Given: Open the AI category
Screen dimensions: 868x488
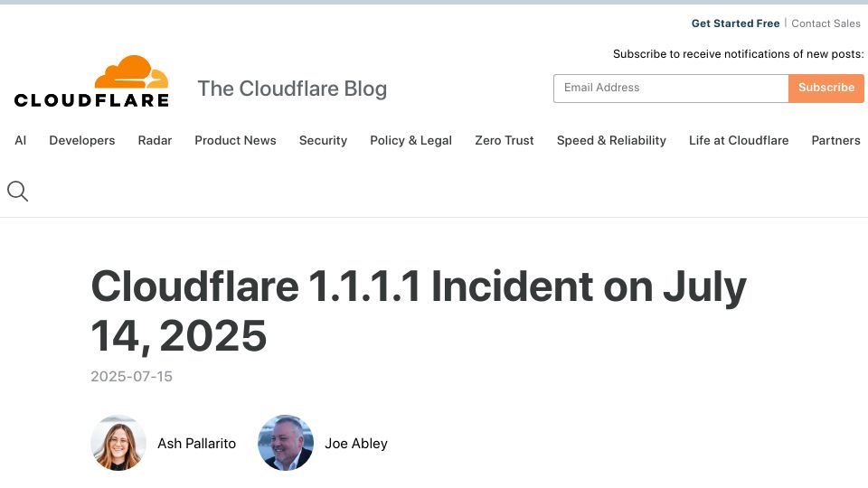Looking at the screenshot, I should pyautogui.click(x=21, y=141).
